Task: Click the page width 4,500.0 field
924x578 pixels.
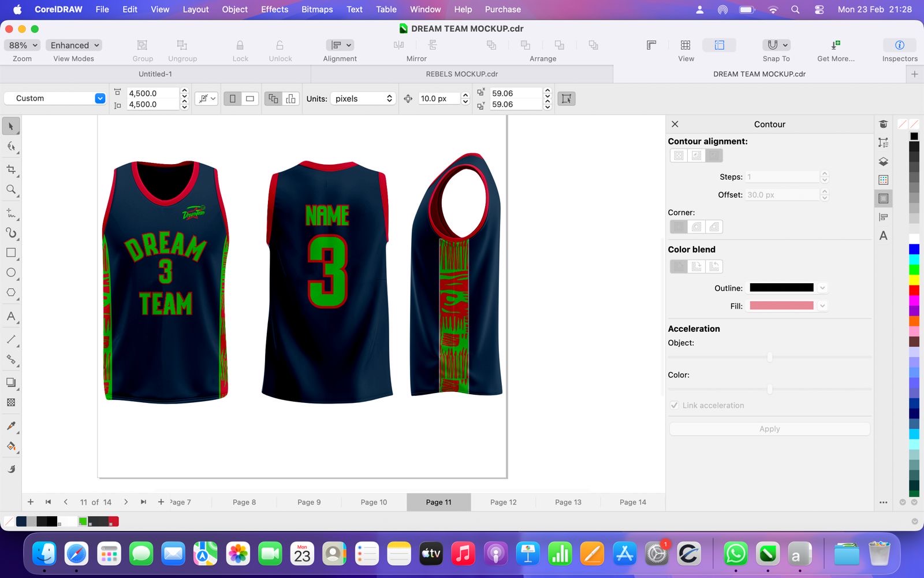Action: tap(152, 93)
